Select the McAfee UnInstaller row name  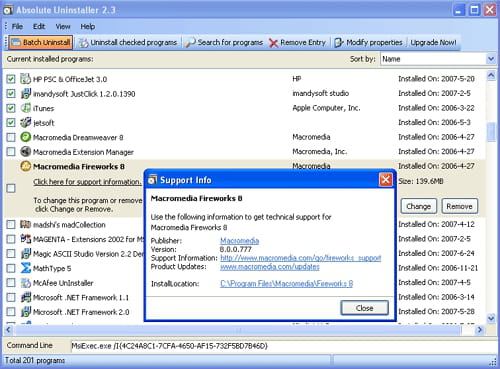coord(63,283)
